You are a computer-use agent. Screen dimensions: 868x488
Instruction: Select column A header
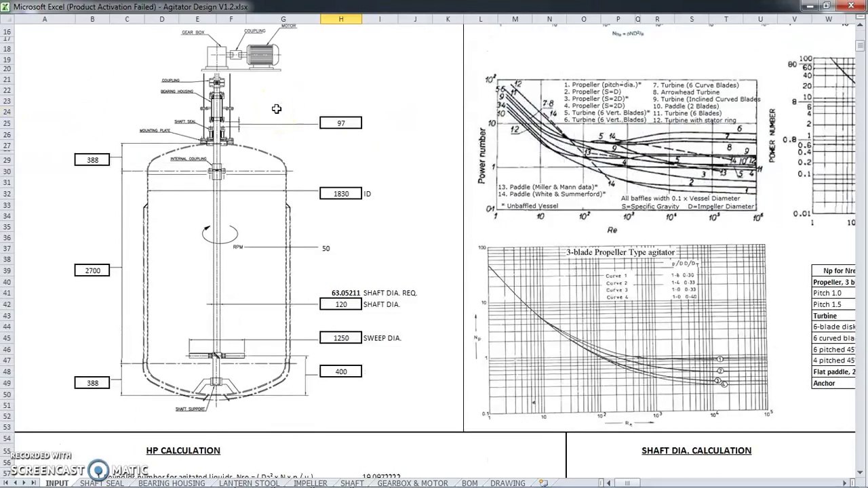coord(45,19)
